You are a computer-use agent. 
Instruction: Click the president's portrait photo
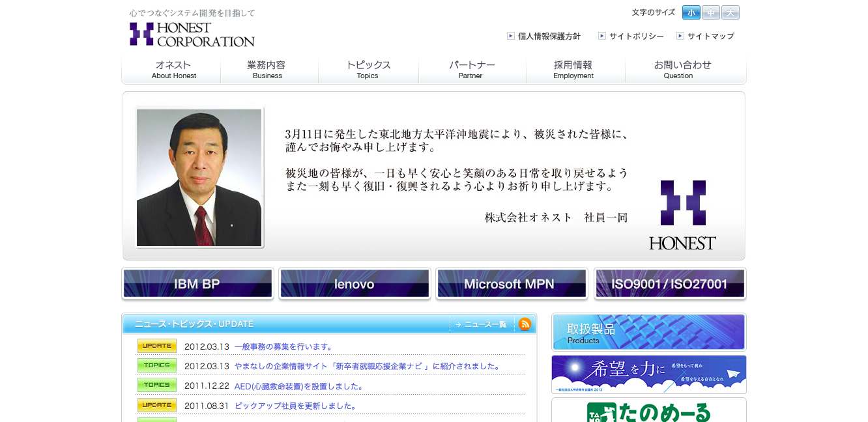(x=199, y=177)
